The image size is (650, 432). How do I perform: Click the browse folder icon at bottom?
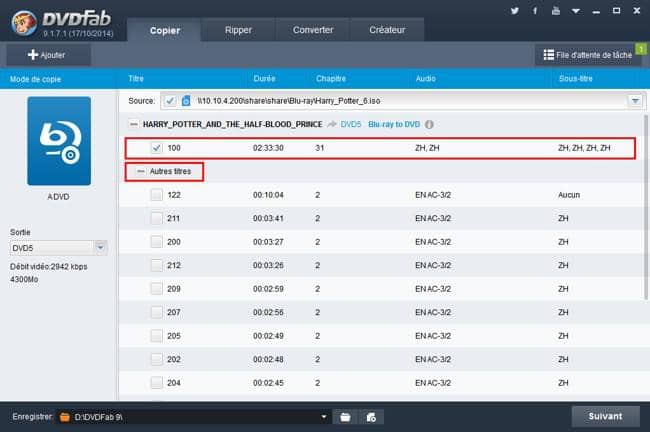345,417
